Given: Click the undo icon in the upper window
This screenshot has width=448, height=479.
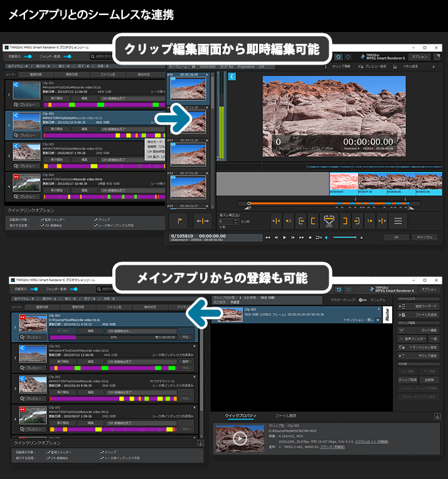Looking at the screenshot, I should [x=338, y=57].
